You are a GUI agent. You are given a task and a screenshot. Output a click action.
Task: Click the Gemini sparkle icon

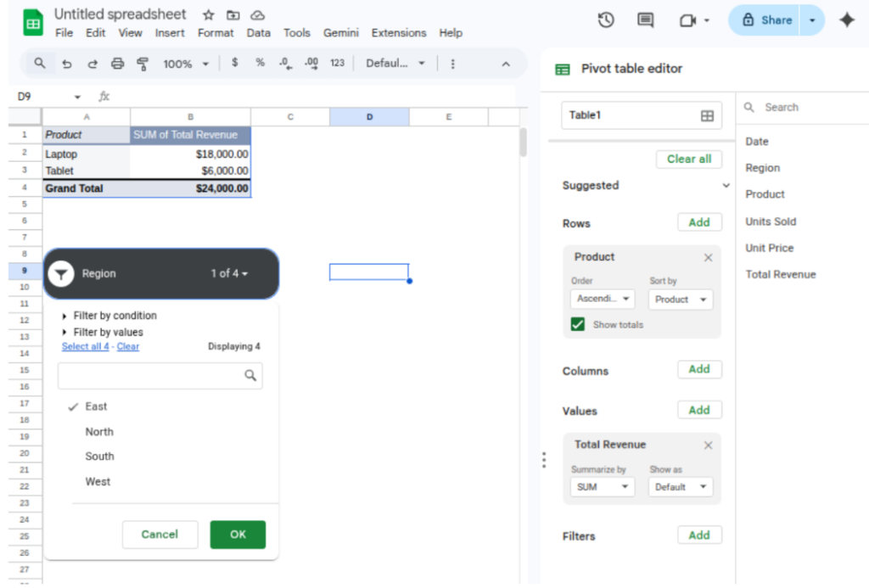point(846,20)
